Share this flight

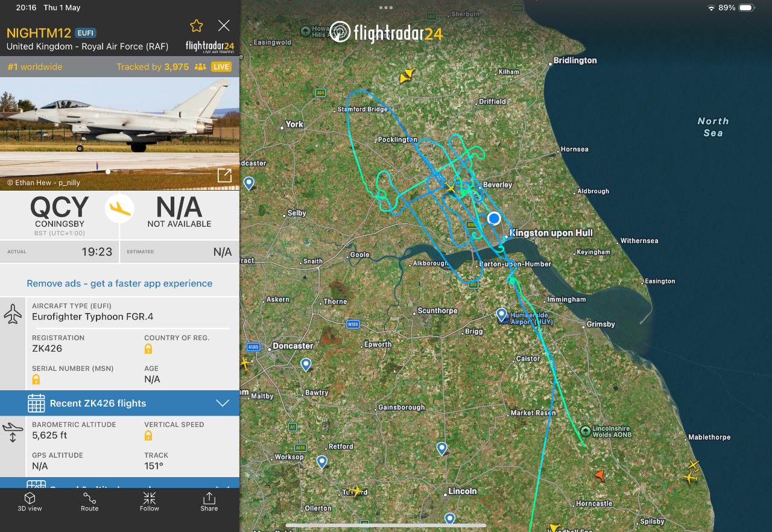pos(209,501)
